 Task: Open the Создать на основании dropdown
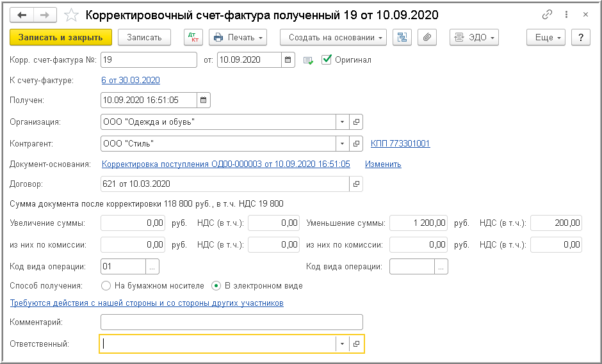(333, 38)
